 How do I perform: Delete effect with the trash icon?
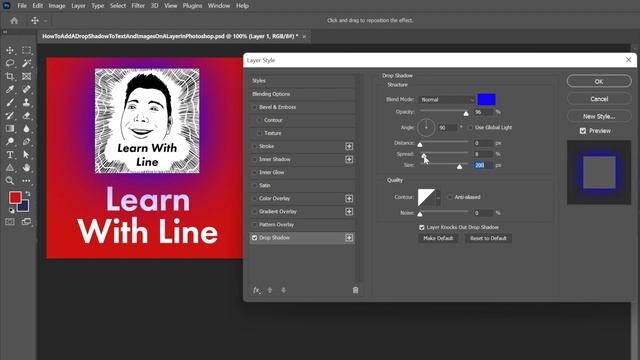tap(356, 290)
